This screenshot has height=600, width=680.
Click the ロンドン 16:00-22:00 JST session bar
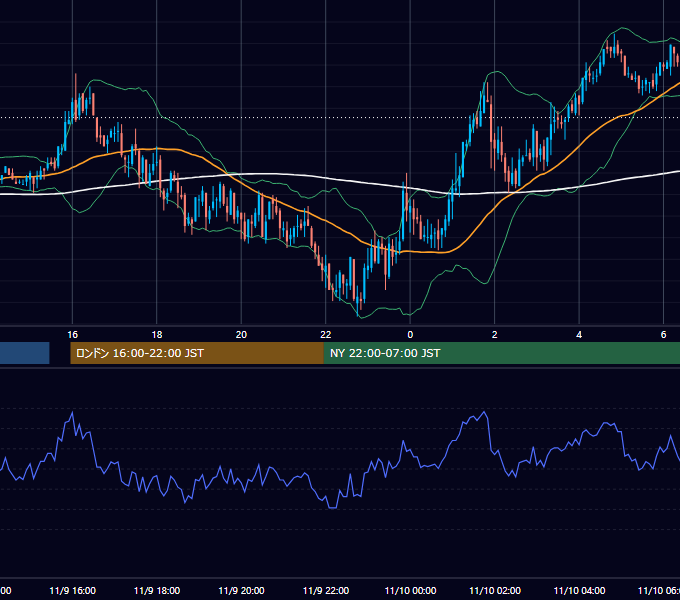(197, 353)
